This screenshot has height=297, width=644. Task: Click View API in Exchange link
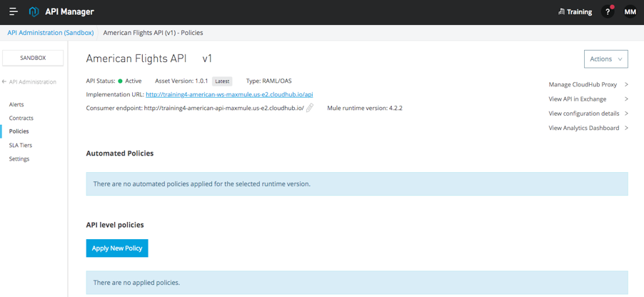pos(578,99)
